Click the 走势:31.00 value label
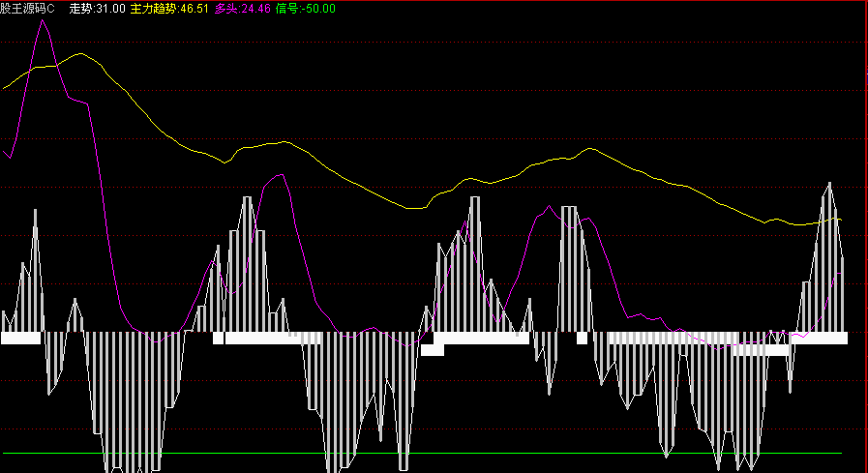The height and width of the screenshot is (473, 868). click(x=98, y=9)
